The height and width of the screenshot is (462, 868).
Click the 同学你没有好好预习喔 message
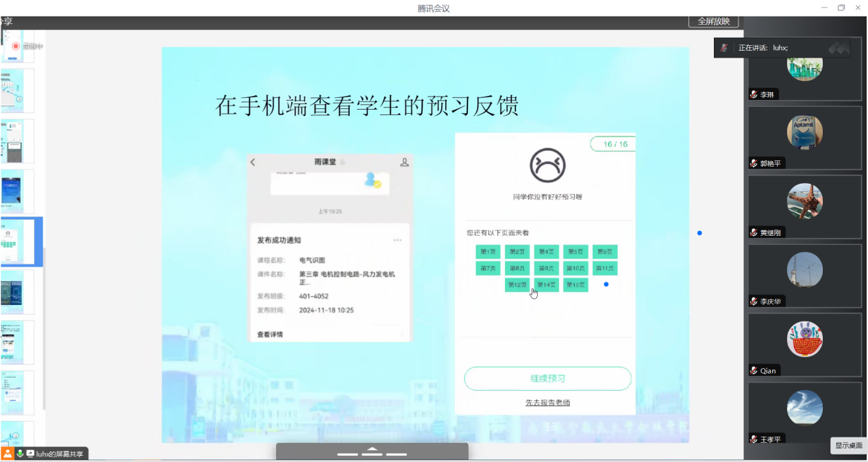pos(547,197)
